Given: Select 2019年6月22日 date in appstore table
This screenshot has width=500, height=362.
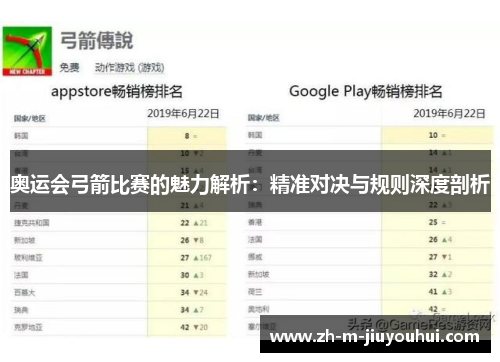Looking at the screenshot, I should click(183, 114).
